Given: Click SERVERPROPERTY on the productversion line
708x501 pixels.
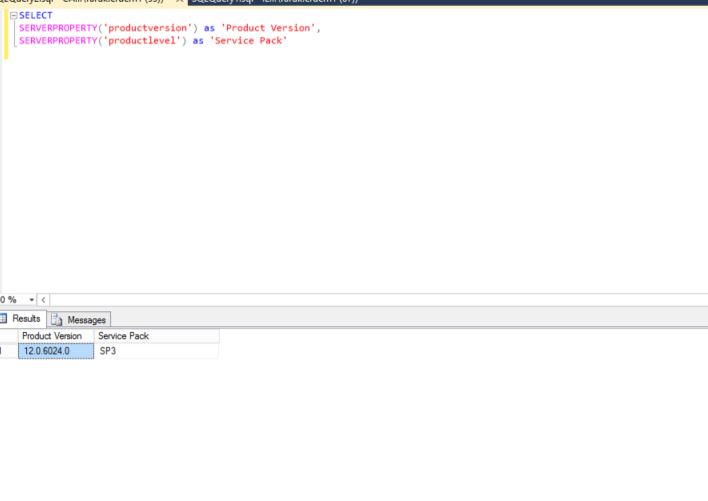Looking at the screenshot, I should (x=58, y=28).
